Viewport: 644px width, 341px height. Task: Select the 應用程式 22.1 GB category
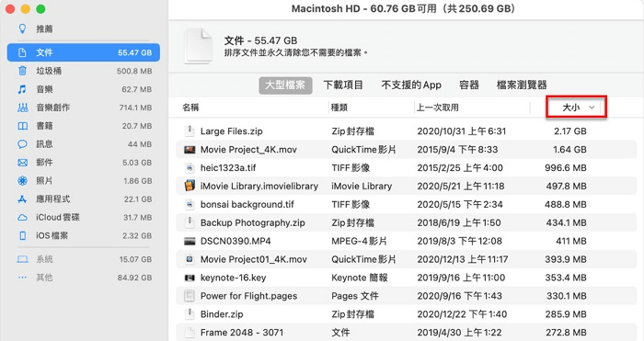tap(84, 199)
